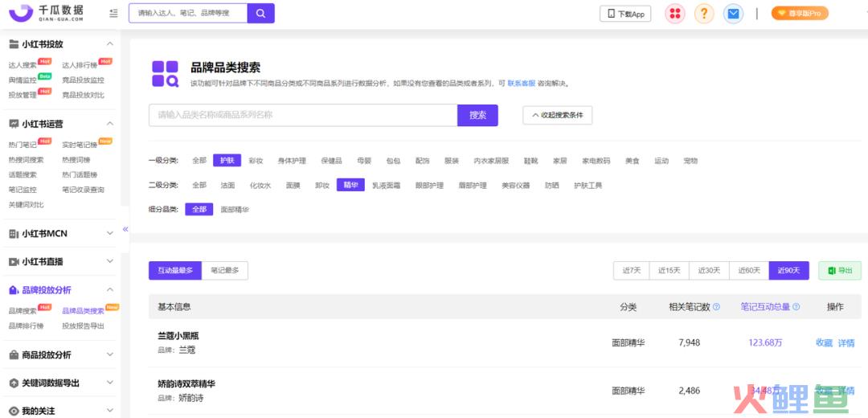The image size is (868, 418).
Task: Click 详情 for 兰蔻小黑瓶 row
Action: click(x=846, y=342)
